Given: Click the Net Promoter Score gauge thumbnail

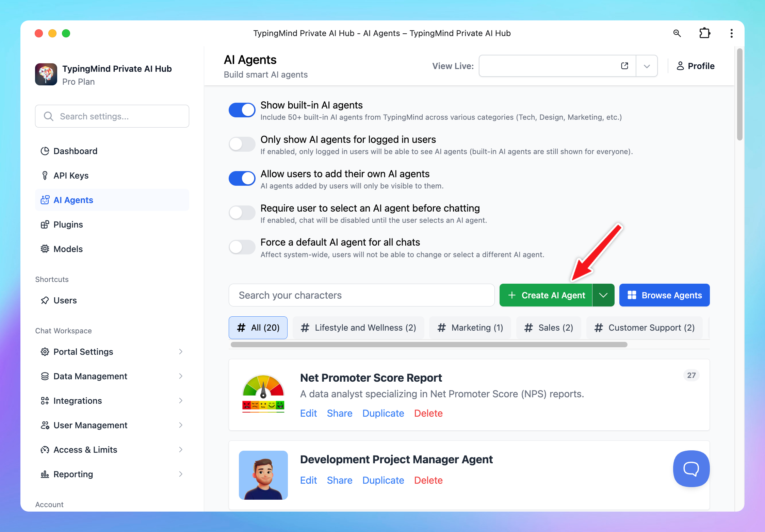Looking at the screenshot, I should [x=263, y=394].
